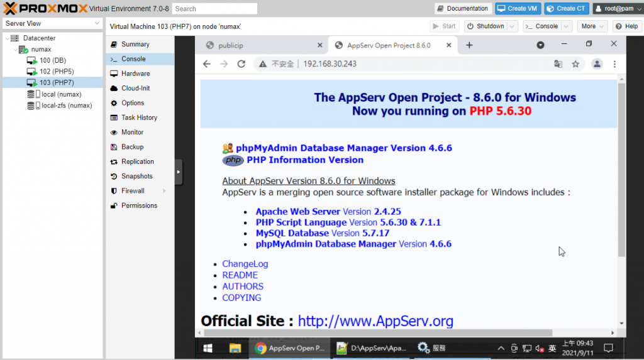Open the More dropdown menu
Screen dimensions: 644x360
592,26
